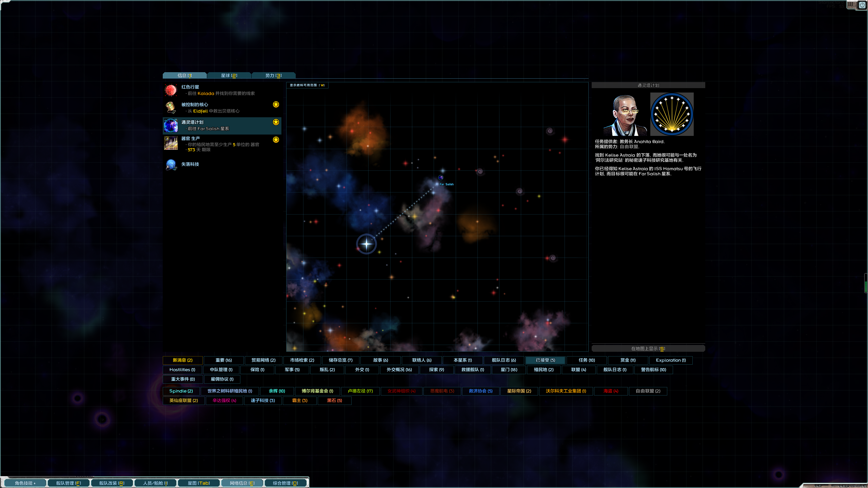
Task: Filter by 已接受 (5) tag
Action: click(545, 360)
